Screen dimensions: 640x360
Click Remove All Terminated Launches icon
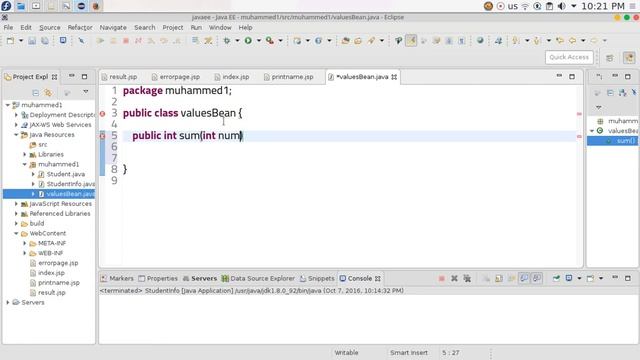(467, 278)
